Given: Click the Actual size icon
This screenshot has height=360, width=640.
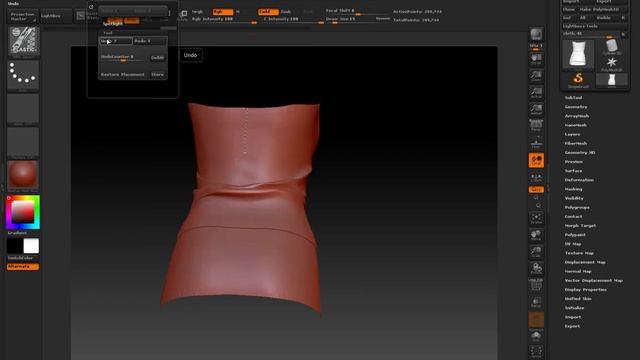Looking at the screenshot, I should [536, 93].
